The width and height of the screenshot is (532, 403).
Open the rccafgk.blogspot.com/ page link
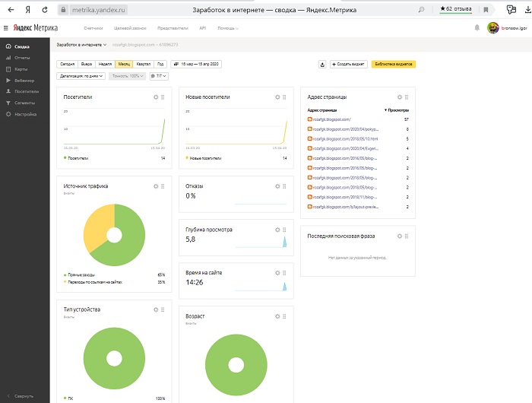(x=331, y=119)
